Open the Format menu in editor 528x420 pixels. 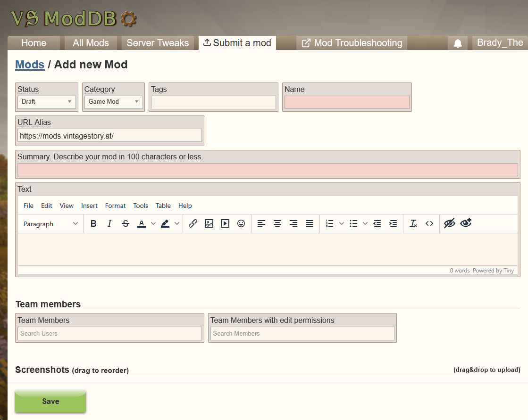click(x=115, y=206)
